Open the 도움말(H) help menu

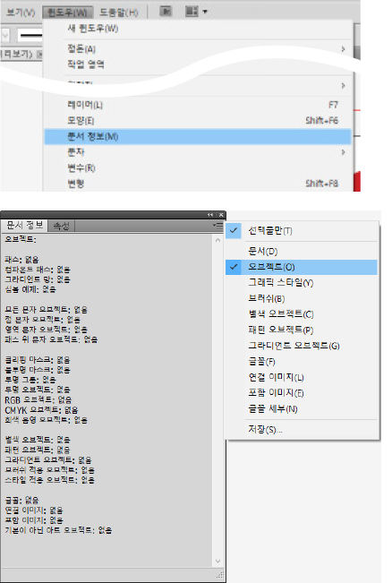(x=118, y=13)
